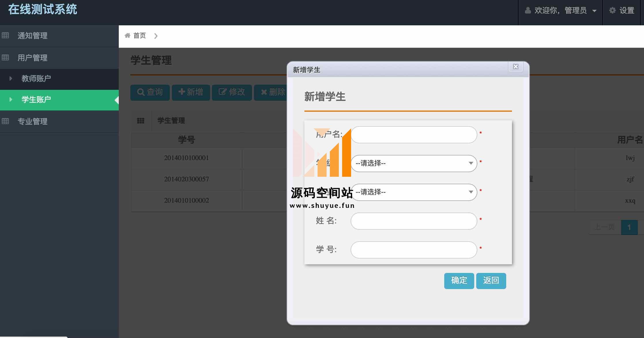Focus the 学号 input field
This screenshot has width=644, height=338.
click(x=414, y=250)
